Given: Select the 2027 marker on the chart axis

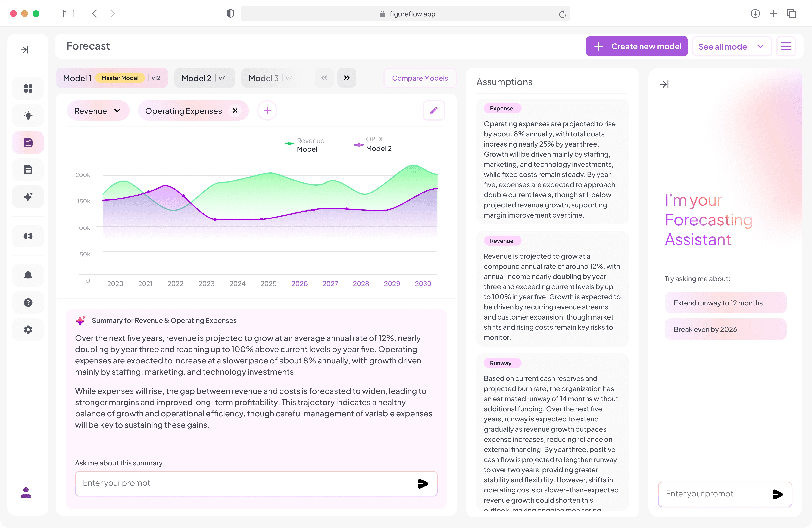Looking at the screenshot, I should 330,284.
